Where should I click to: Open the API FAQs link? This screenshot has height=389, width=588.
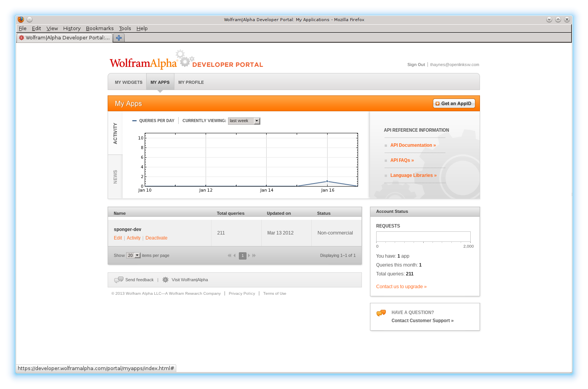402,160
